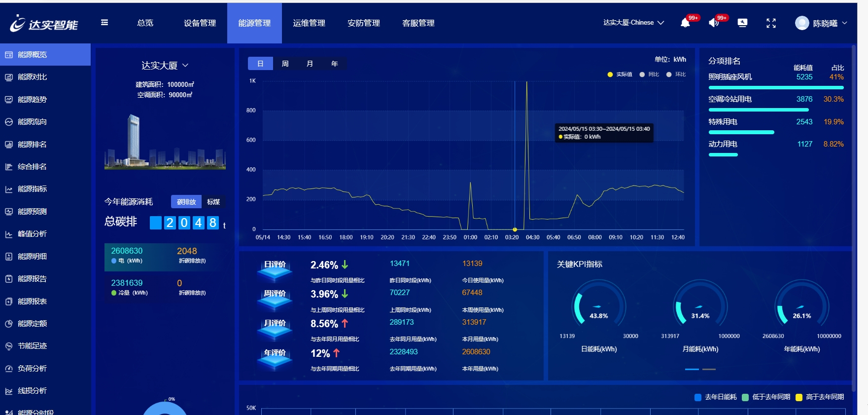Go to 峰值分析 in the sidebar
Image resolution: width=868 pixels, height=415 pixels.
[32, 234]
